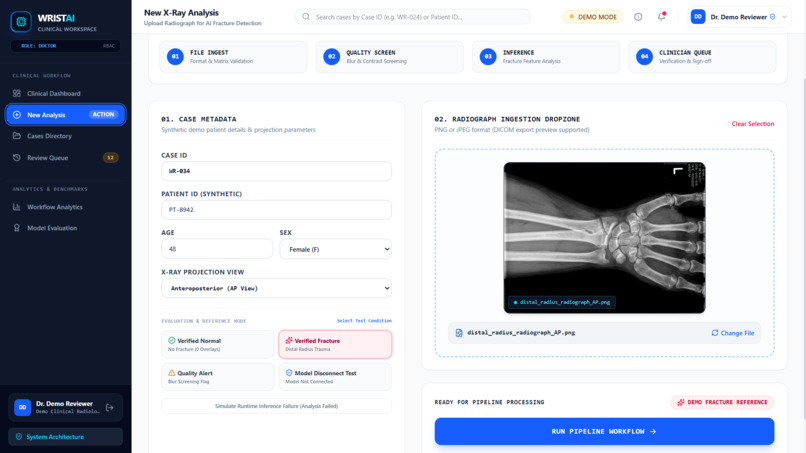The height and width of the screenshot is (453, 806).
Task: Click the Verified Fracture sparkle icon
Action: click(x=289, y=340)
